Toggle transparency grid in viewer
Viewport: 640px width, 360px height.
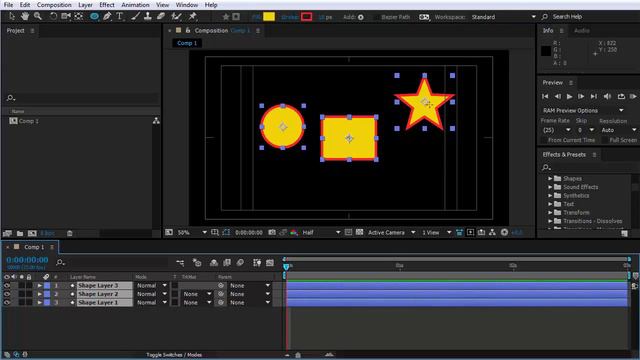coord(359,232)
